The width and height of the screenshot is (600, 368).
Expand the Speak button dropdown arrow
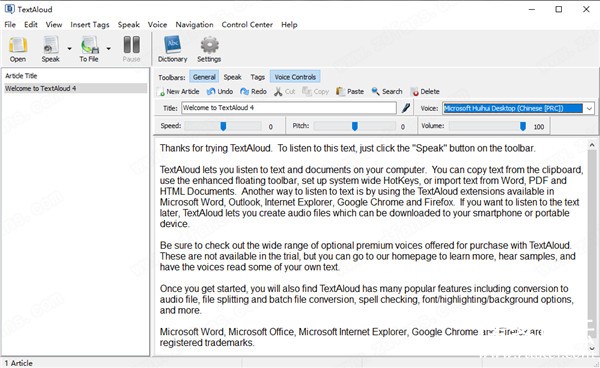pyautogui.click(x=69, y=49)
